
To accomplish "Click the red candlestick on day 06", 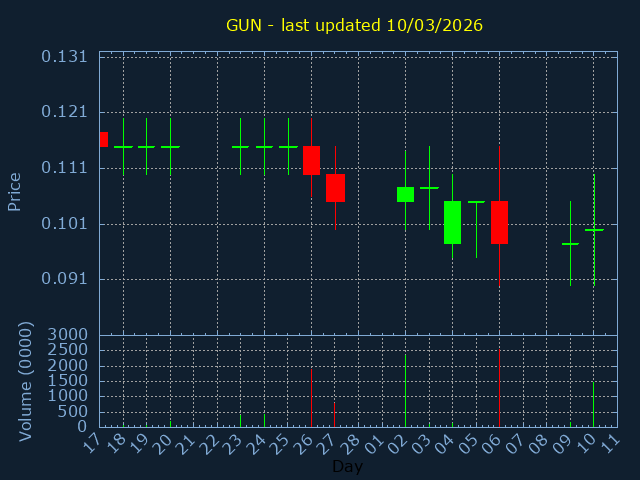I will (x=499, y=222).
